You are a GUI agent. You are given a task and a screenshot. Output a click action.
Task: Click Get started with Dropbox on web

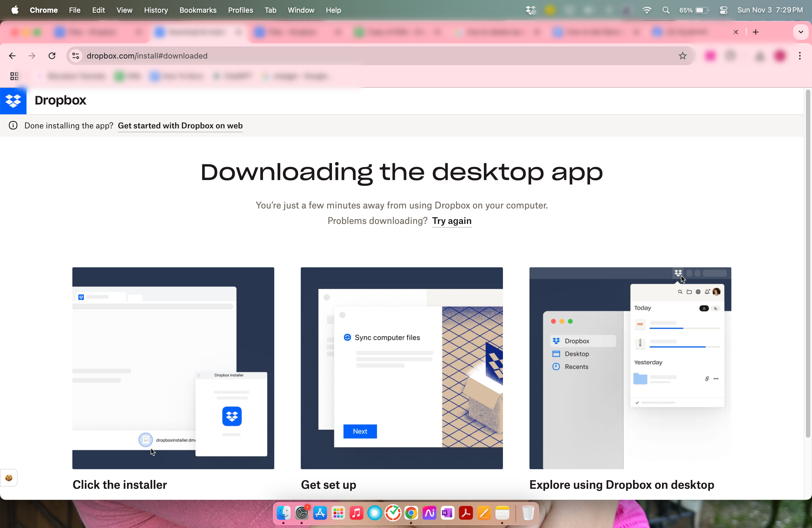pyautogui.click(x=180, y=126)
